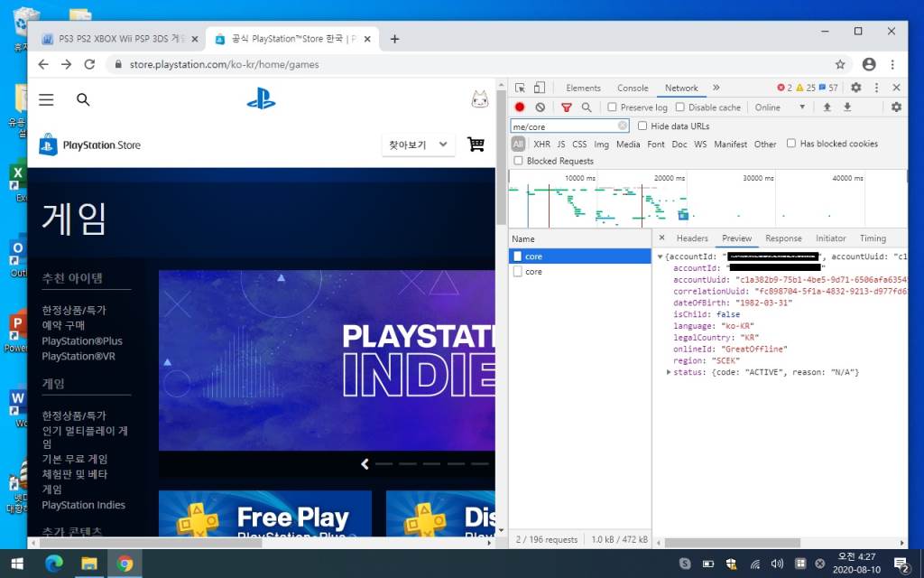Open Microsoft Edge from the taskbar
The width and height of the screenshot is (924, 578).
(x=53, y=564)
